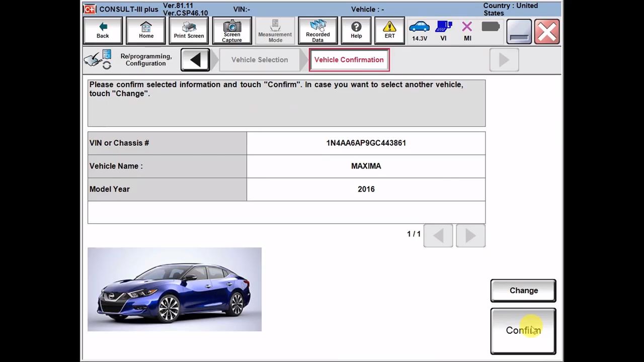Click the 'VIN:-' header text
The width and height of the screenshot is (644, 362).
(242, 9)
